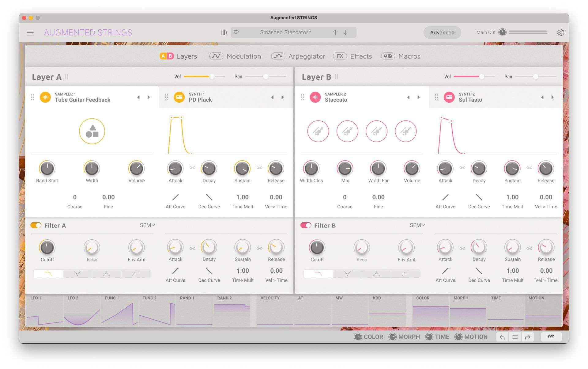This screenshot has height=369, width=588.
Task: Click the undo arrow in bottom bar
Action: coord(502,337)
